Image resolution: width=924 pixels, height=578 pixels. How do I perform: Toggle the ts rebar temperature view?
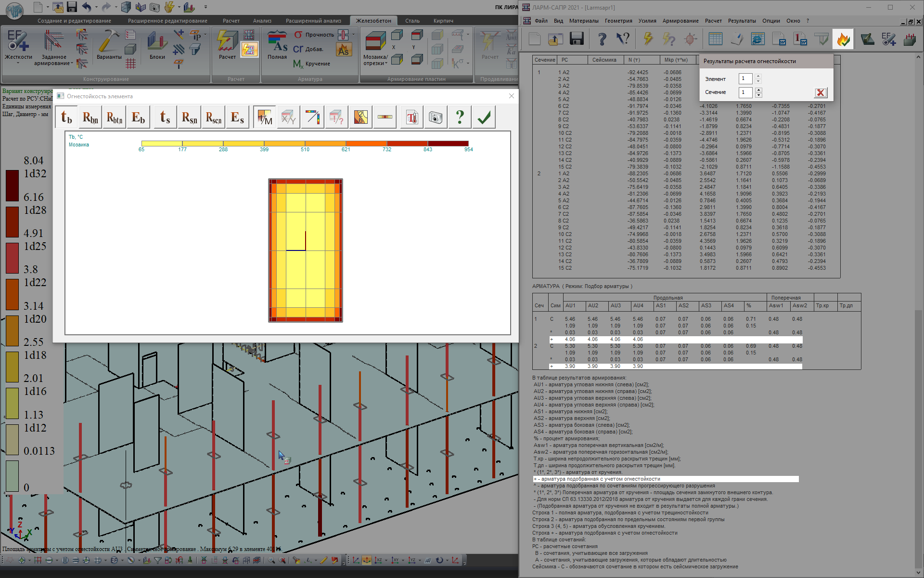click(x=165, y=118)
